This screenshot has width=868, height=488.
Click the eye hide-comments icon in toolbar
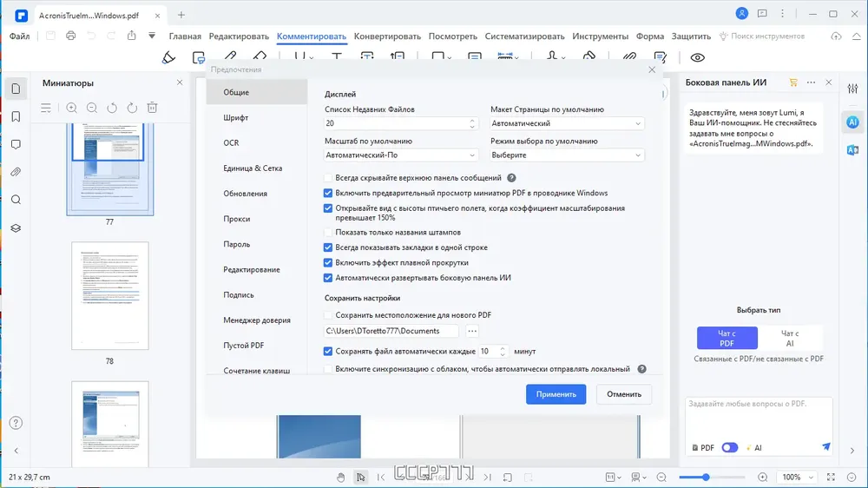point(698,57)
